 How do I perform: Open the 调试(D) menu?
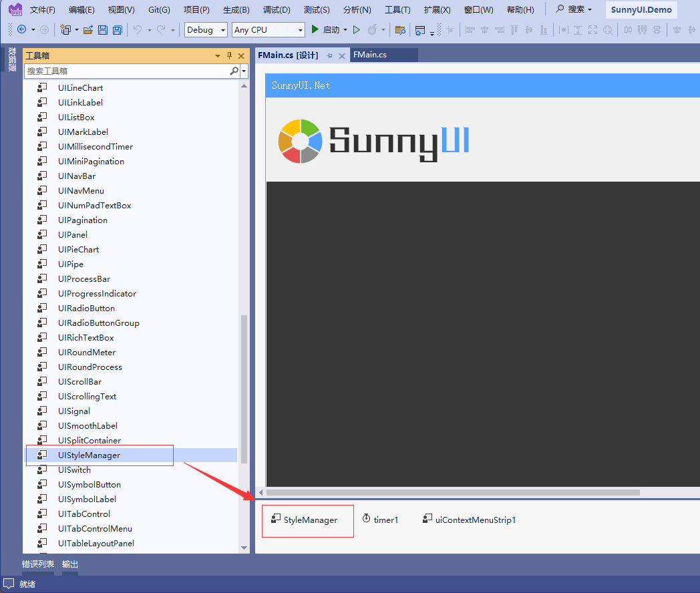tap(277, 9)
